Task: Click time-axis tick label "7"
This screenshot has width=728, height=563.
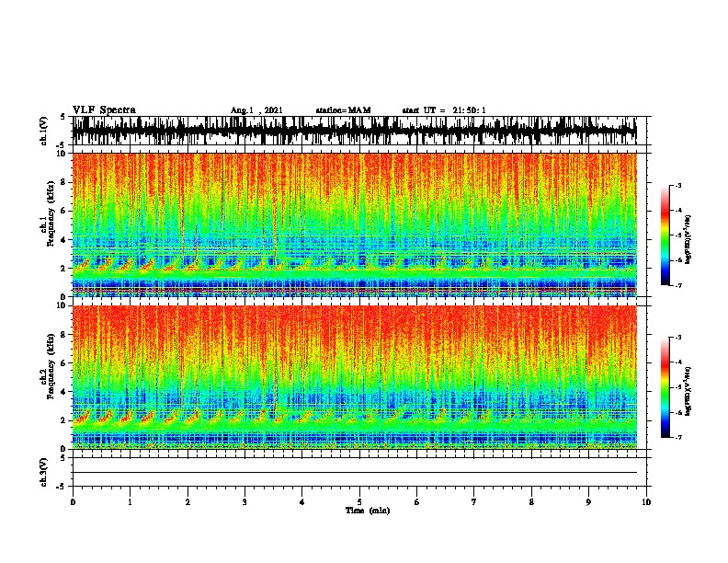Action: coord(474,502)
